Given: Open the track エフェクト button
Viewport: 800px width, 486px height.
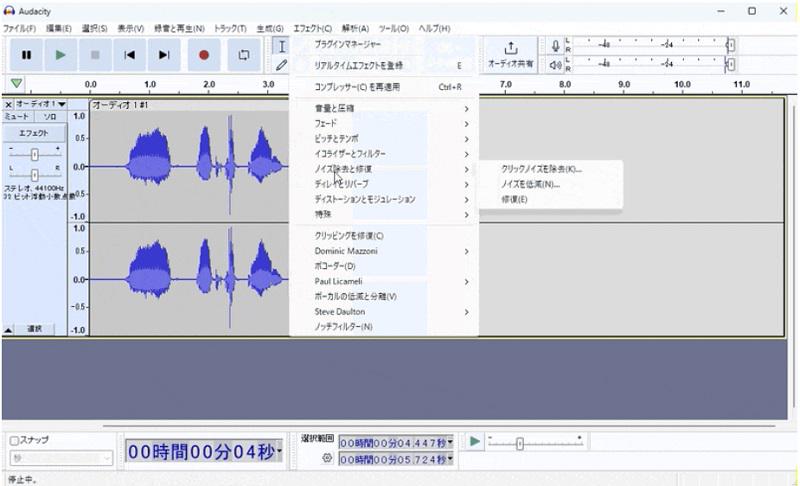Looking at the screenshot, I should pyautogui.click(x=34, y=133).
